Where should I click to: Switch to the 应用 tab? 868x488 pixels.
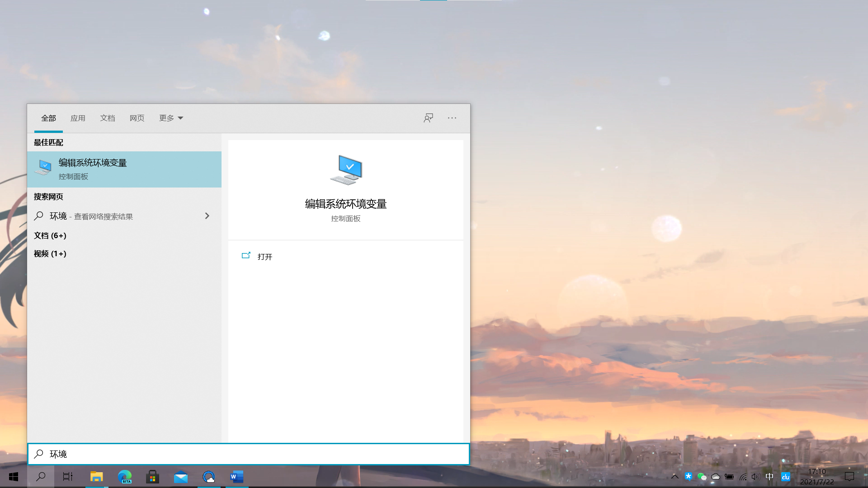(x=78, y=118)
